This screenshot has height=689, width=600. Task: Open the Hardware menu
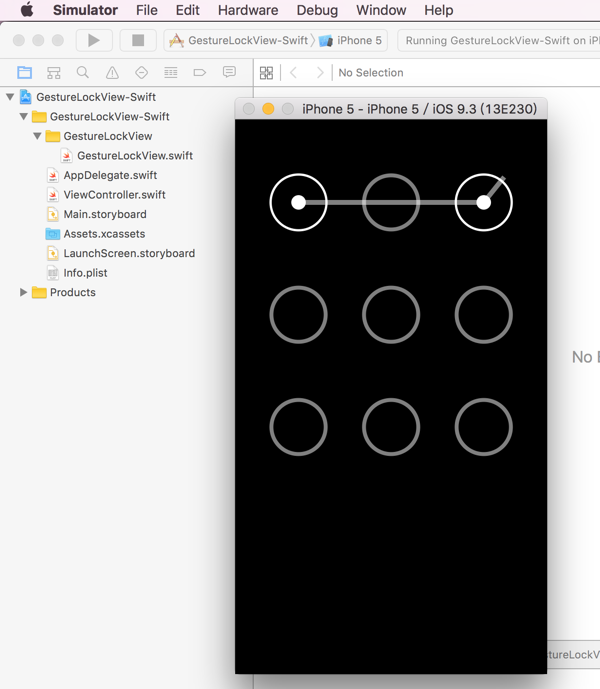248,10
